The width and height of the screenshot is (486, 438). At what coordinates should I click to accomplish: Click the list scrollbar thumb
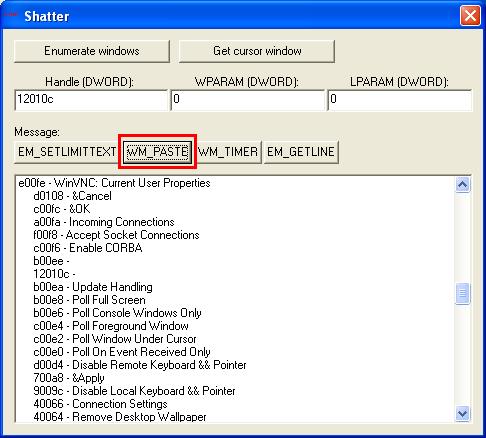(x=463, y=293)
